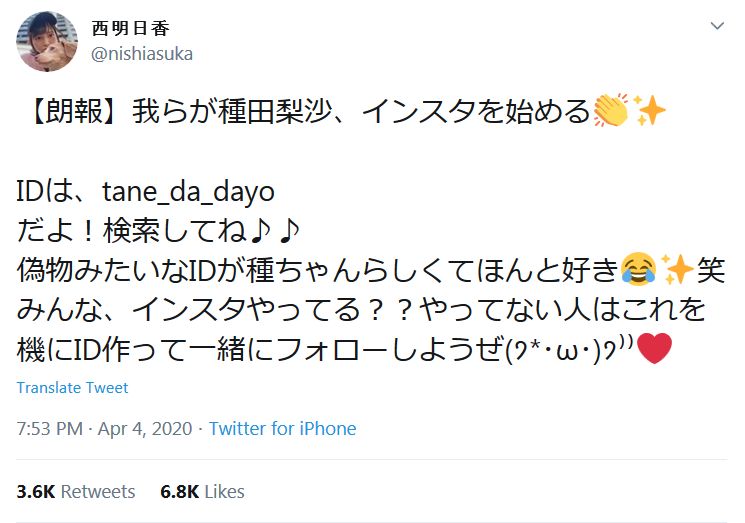The width and height of the screenshot is (745, 523).
Task: Click the Translate Tweet link
Action: pos(72,388)
